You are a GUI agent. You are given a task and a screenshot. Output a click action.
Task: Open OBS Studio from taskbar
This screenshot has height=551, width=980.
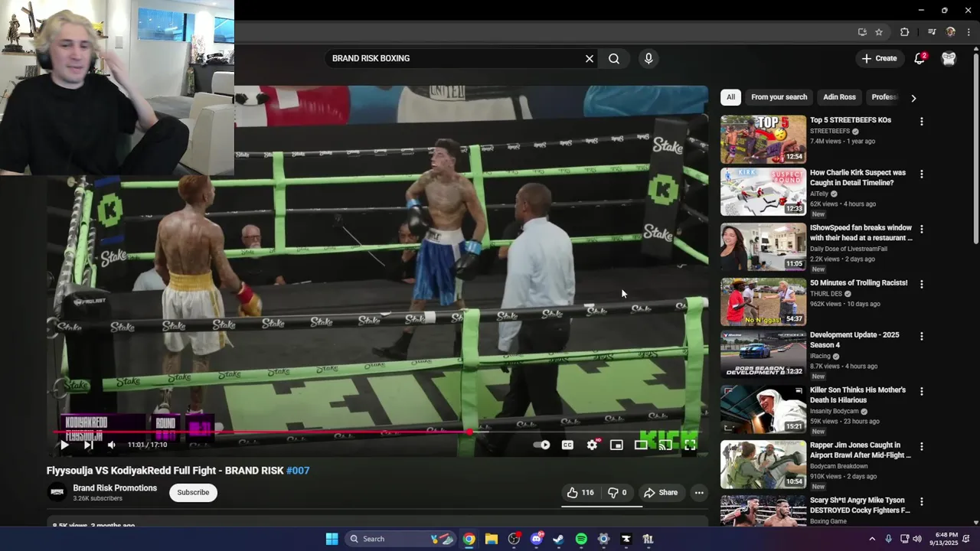[514, 539]
